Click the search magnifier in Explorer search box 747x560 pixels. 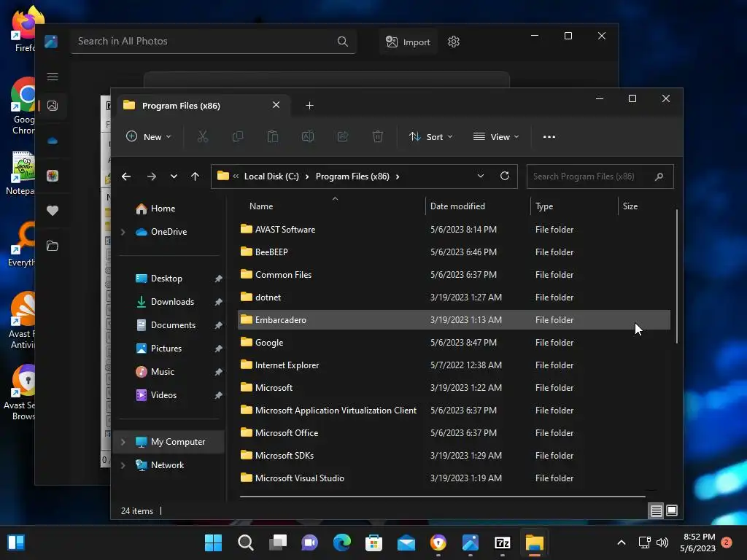[x=659, y=176]
